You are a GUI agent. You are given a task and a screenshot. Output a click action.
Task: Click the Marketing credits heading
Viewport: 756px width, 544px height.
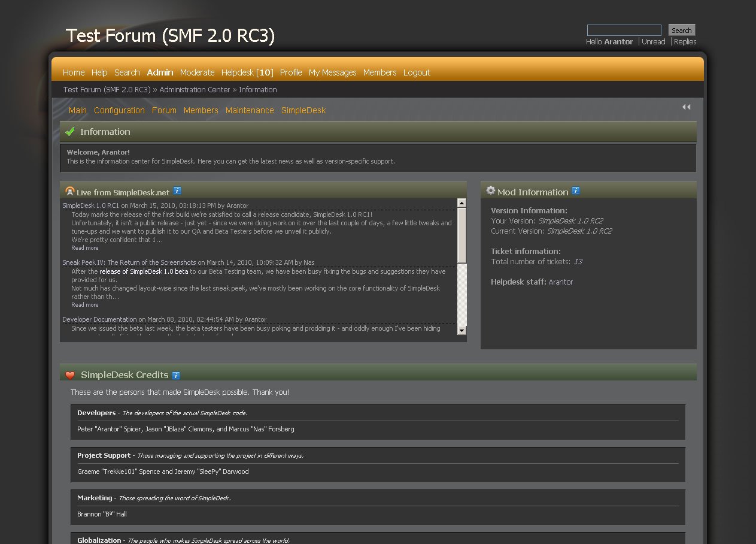click(x=95, y=498)
